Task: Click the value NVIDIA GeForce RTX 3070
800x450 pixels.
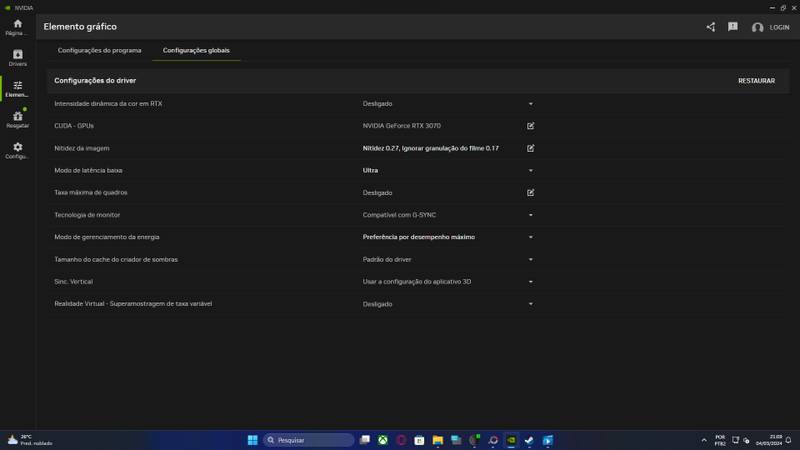Action: (x=402, y=126)
